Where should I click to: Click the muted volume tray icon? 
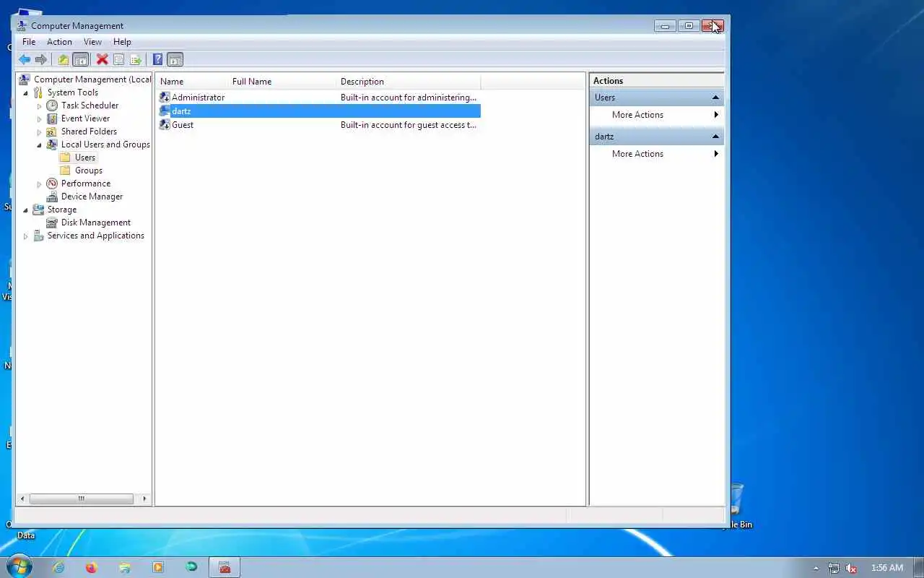point(851,568)
